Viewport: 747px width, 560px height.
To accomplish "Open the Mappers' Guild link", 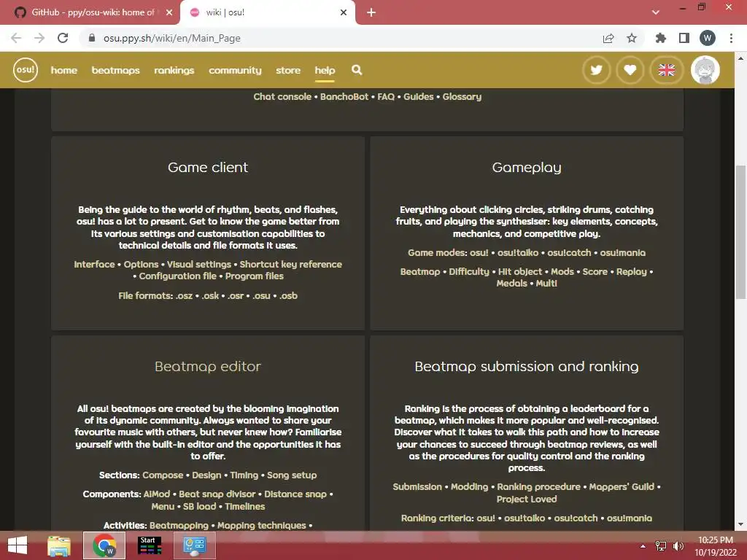I will pyautogui.click(x=622, y=487).
